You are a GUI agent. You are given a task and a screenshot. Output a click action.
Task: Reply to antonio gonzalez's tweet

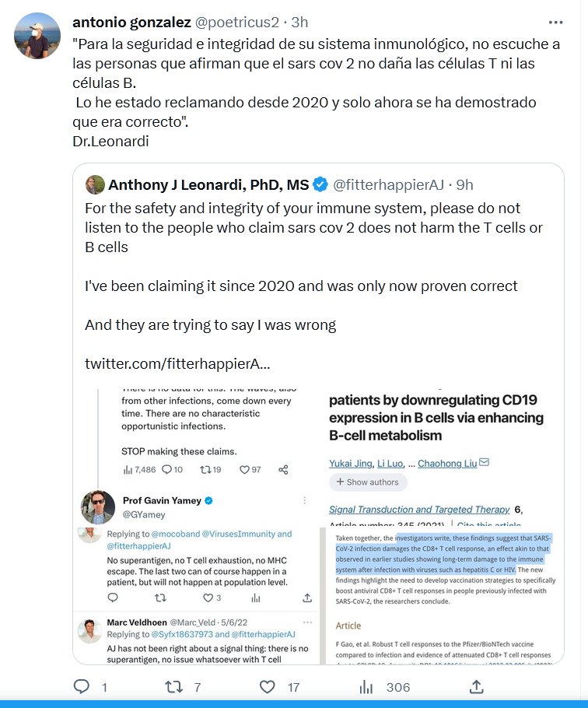pyautogui.click(x=82, y=686)
